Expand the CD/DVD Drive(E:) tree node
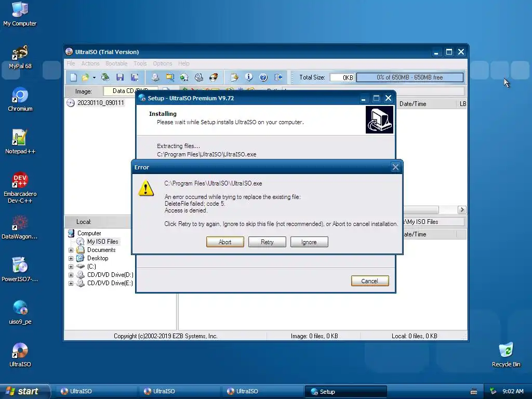The width and height of the screenshot is (532, 399). [x=71, y=283]
